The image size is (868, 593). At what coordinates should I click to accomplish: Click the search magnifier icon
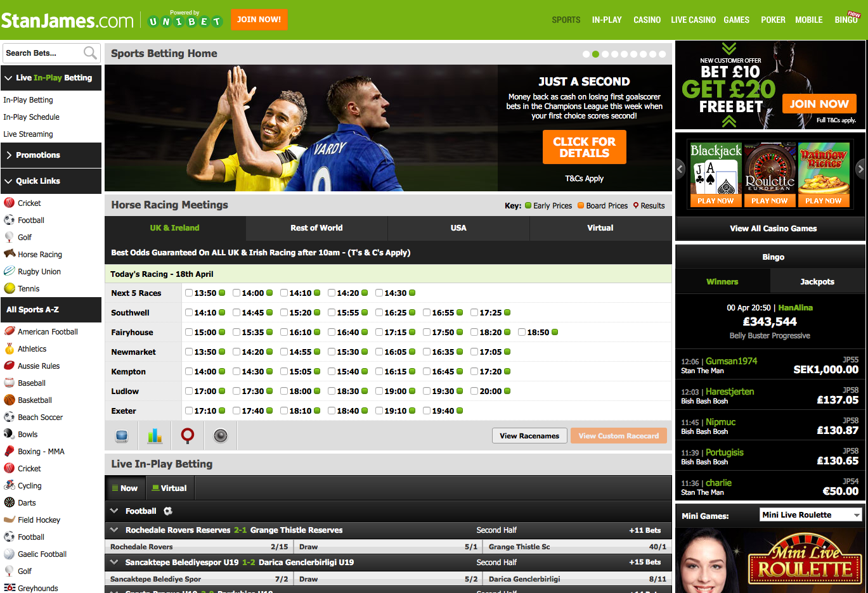coord(91,53)
